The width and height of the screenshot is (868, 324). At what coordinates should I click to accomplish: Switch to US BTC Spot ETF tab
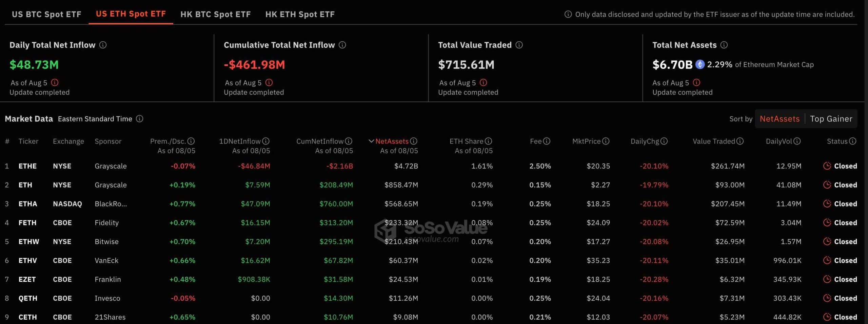46,14
